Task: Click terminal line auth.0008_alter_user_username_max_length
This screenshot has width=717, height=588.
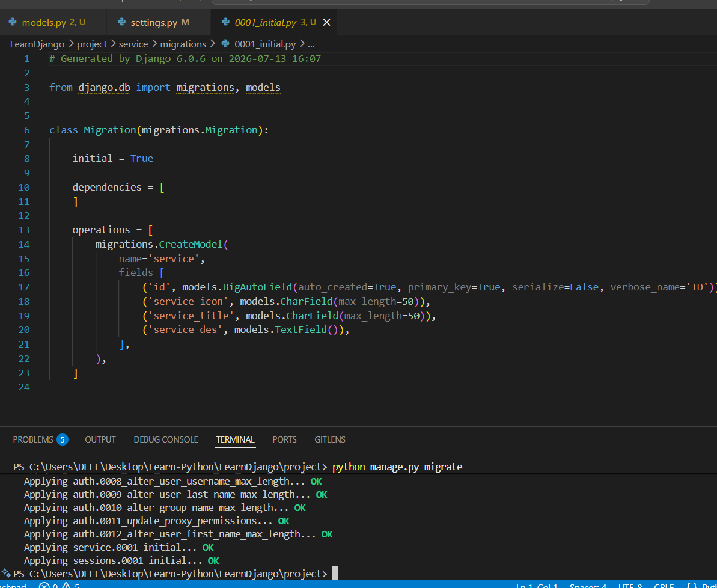Action: (173, 482)
